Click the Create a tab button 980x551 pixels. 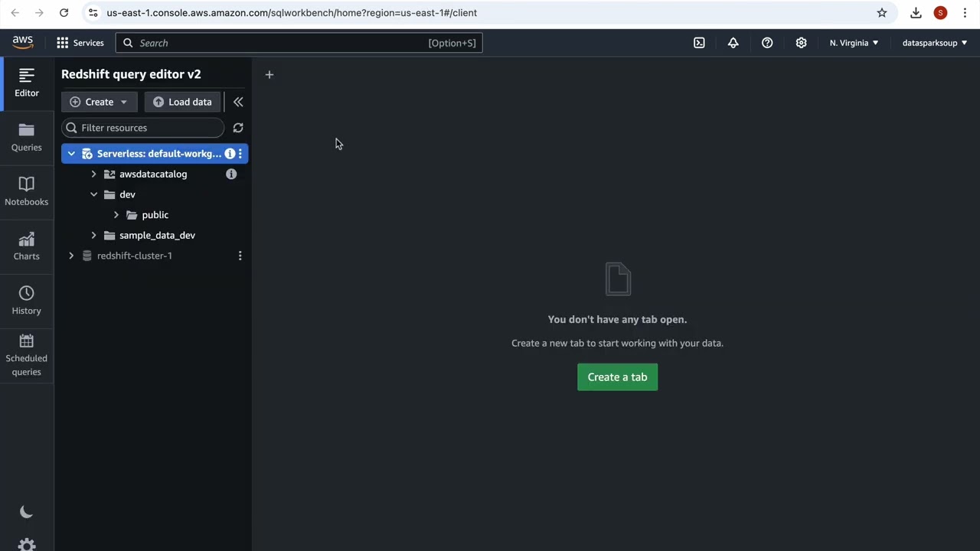tap(617, 377)
